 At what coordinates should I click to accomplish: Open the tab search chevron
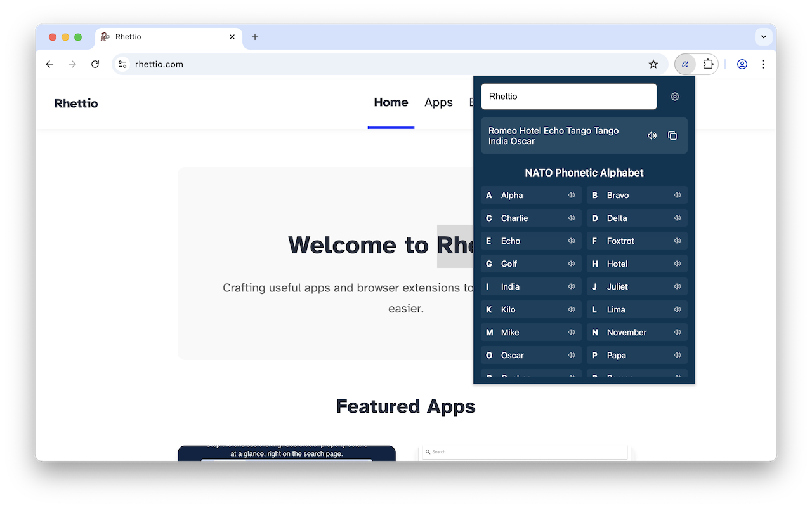tap(764, 37)
